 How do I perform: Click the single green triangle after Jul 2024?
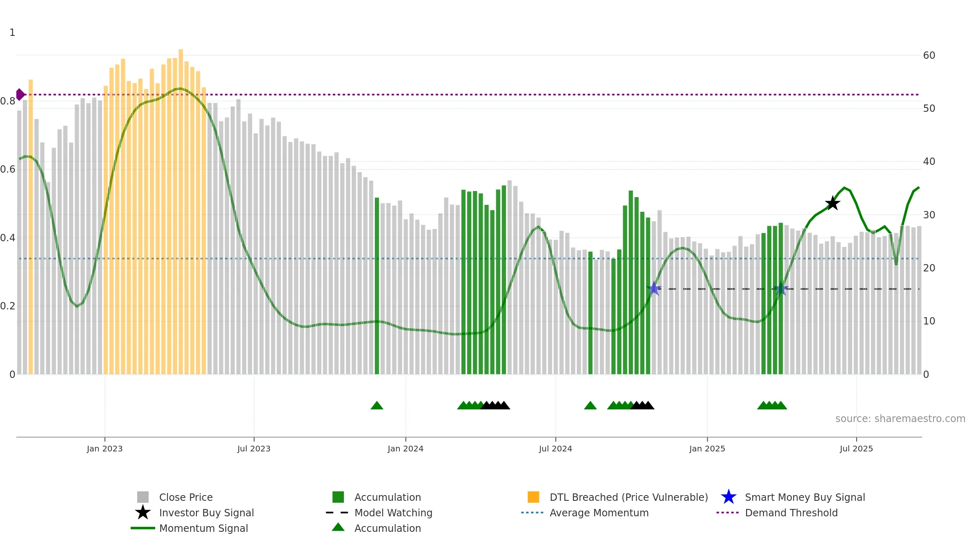pos(590,405)
